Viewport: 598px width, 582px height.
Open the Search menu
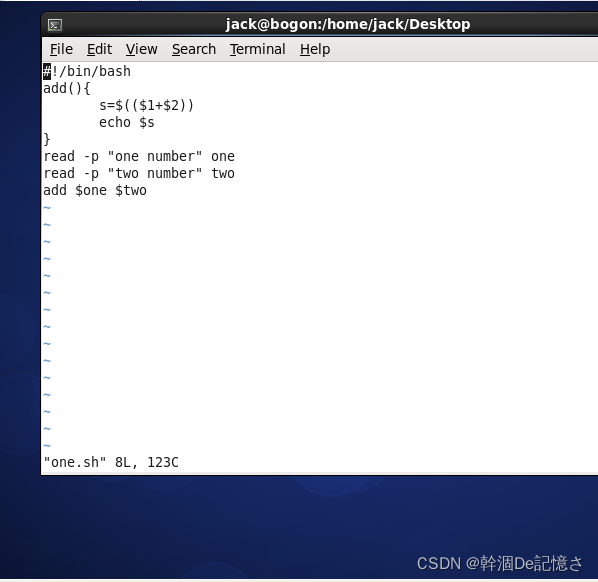click(194, 49)
